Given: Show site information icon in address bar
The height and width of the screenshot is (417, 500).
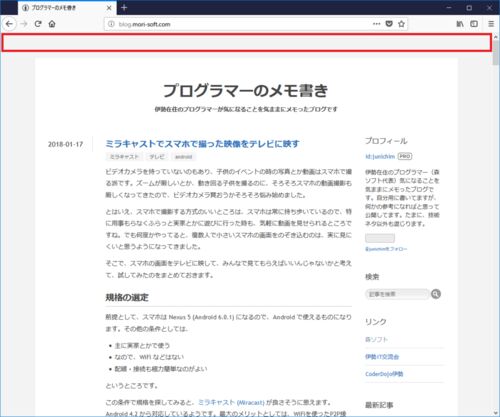Looking at the screenshot, I should (111, 24).
